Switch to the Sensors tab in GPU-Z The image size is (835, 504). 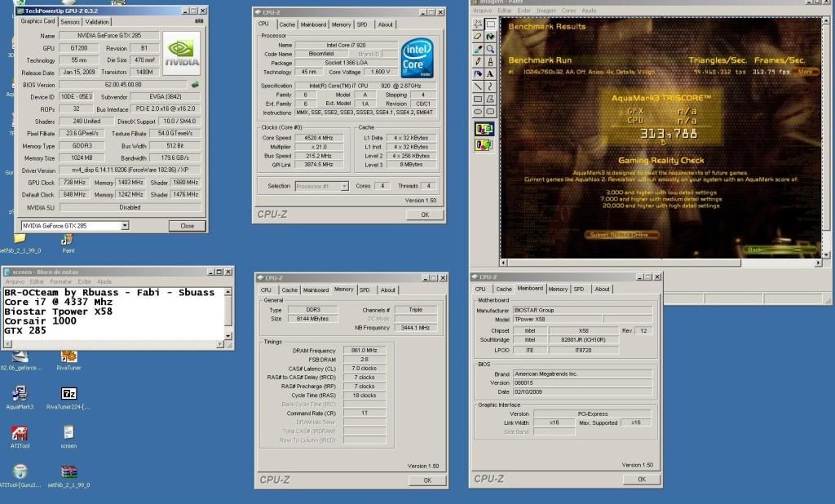[70, 22]
